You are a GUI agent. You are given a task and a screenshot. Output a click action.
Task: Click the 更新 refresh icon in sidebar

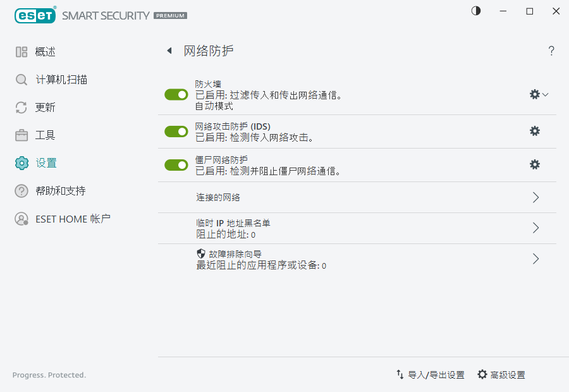coord(21,107)
